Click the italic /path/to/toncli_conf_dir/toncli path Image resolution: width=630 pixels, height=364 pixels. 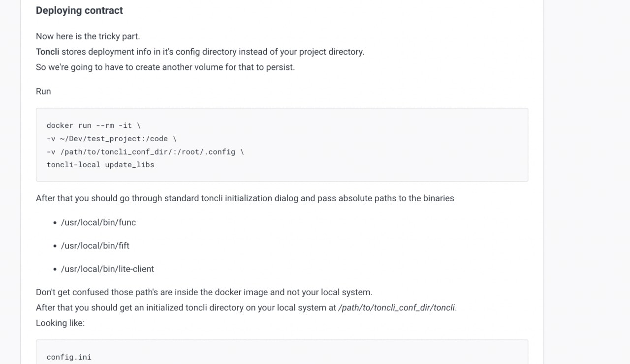397,308
